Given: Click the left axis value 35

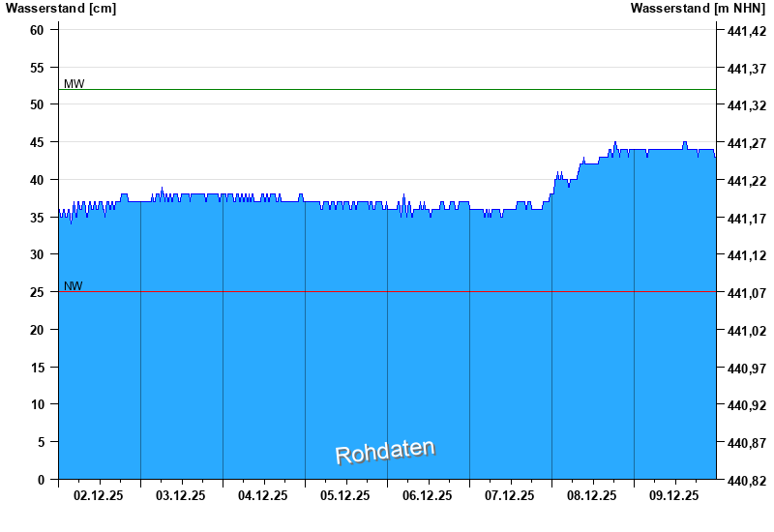Looking at the screenshot, I should pos(37,218).
